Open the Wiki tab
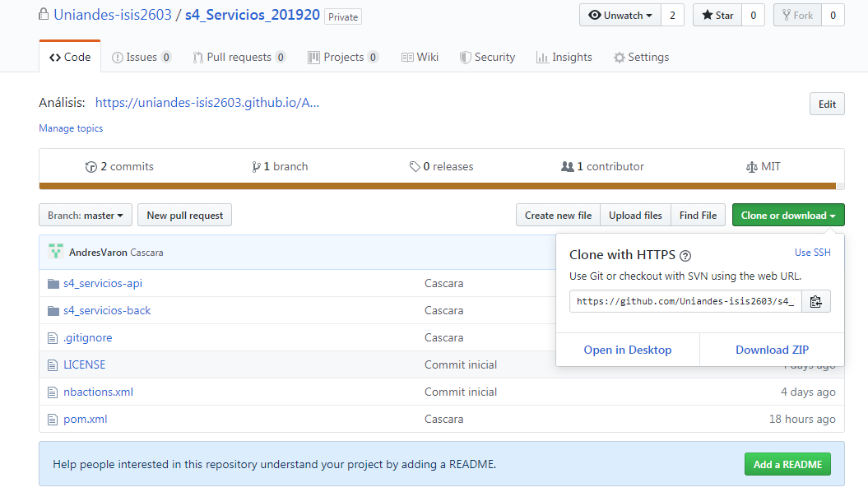 click(x=420, y=57)
